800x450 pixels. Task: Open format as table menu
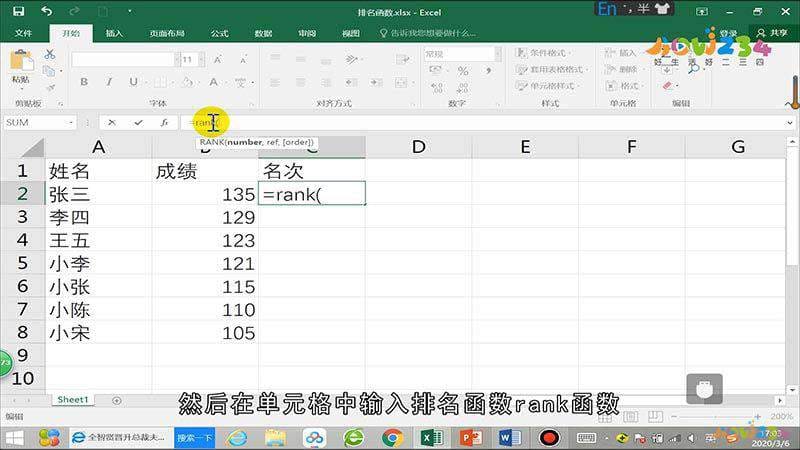coord(552,69)
